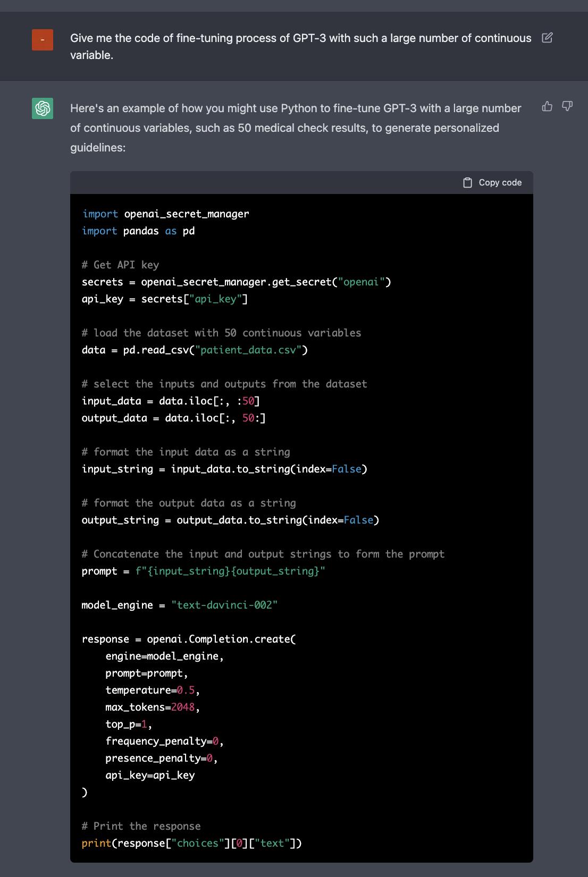Click the line starting "input_string = input_data.to_string"
This screenshot has height=877, width=588.
(x=225, y=469)
